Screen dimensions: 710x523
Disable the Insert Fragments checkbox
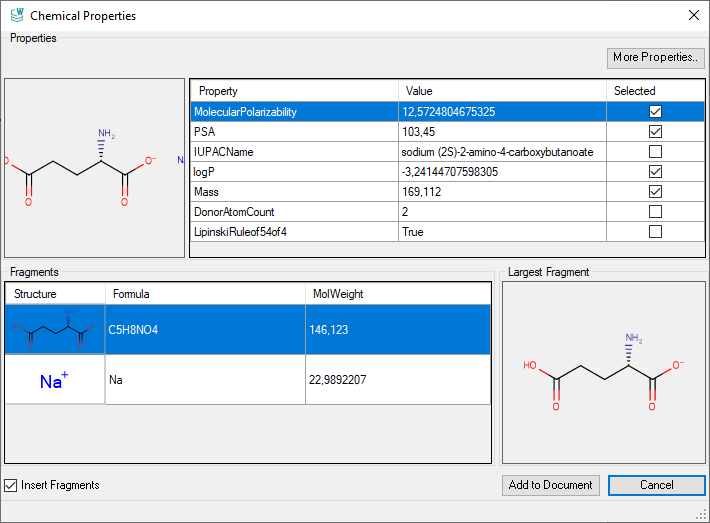11,485
